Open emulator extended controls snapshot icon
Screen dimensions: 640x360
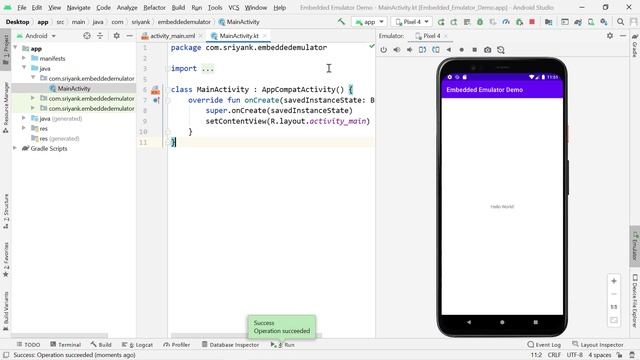(501, 50)
